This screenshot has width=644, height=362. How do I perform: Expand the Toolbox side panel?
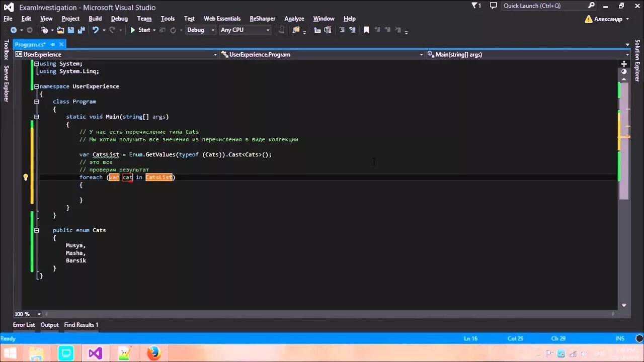(x=6, y=50)
